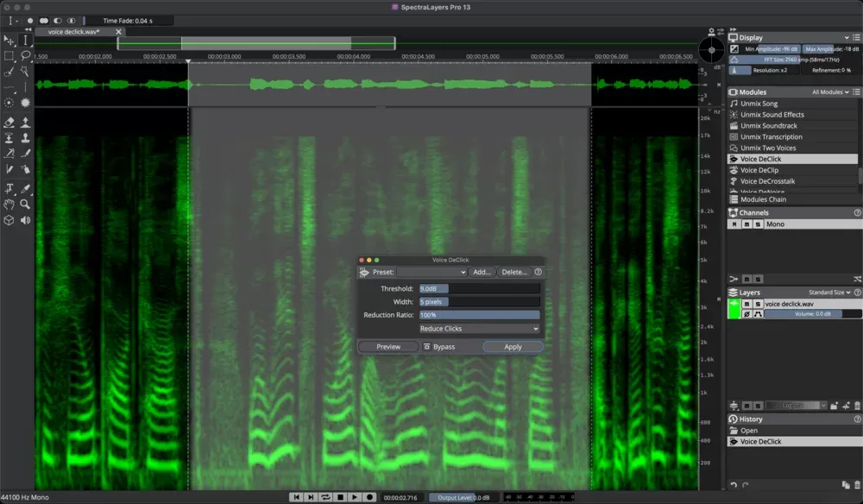Select the Clone Stamp tool

pyautogui.click(x=25, y=137)
